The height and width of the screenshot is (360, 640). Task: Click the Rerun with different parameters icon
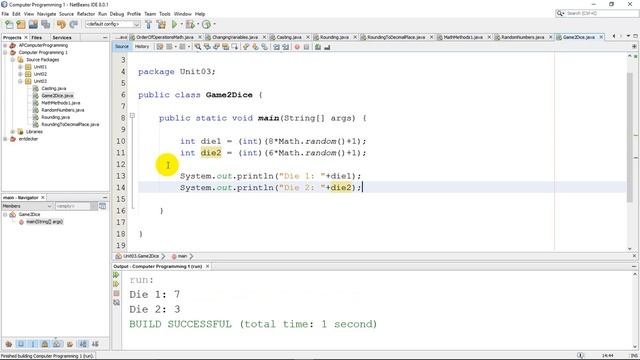[116, 284]
